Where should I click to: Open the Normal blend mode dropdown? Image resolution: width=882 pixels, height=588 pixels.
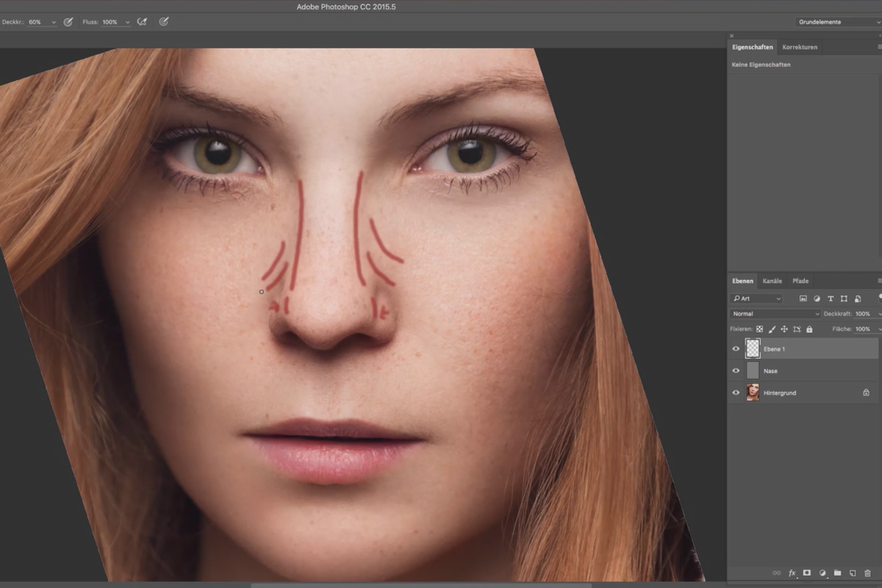pos(775,314)
